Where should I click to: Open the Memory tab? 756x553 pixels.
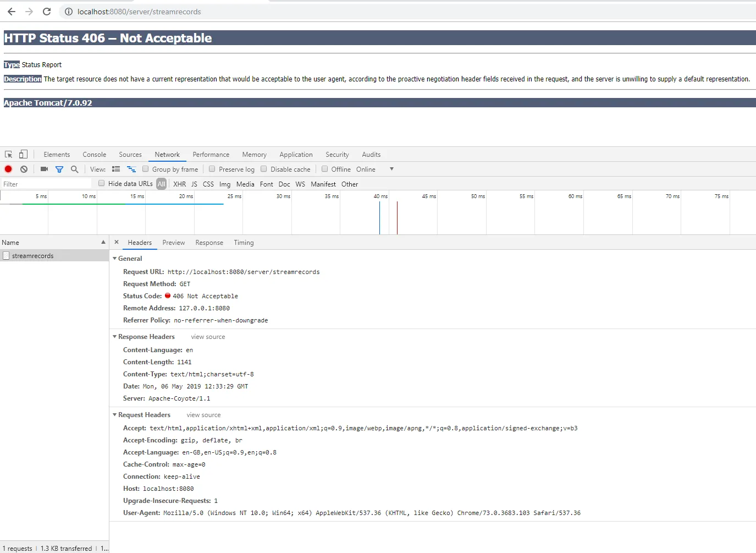255,155
